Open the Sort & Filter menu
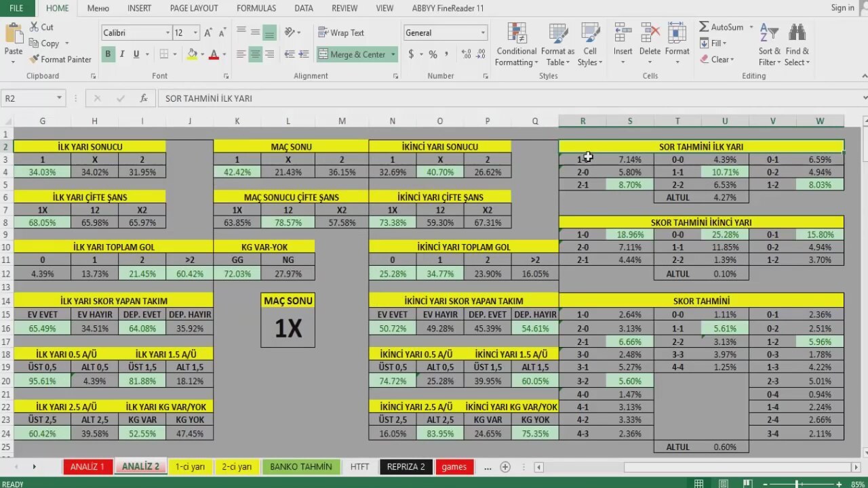Viewport: 868px width, 488px height. click(x=770, y=45)
